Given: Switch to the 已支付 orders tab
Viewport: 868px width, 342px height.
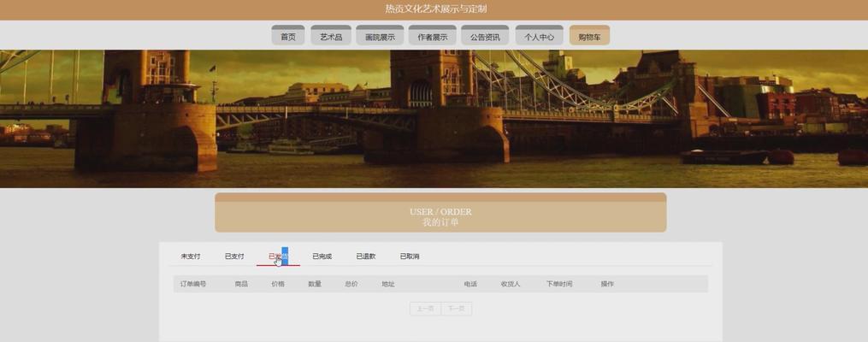Looking at the screenshot, I should click(x=234, y=256).
